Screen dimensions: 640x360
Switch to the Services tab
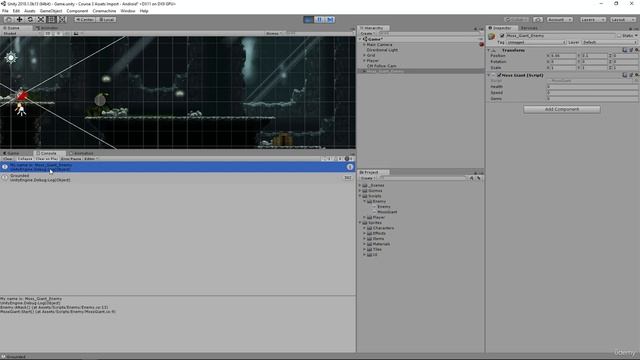[529, 28]
